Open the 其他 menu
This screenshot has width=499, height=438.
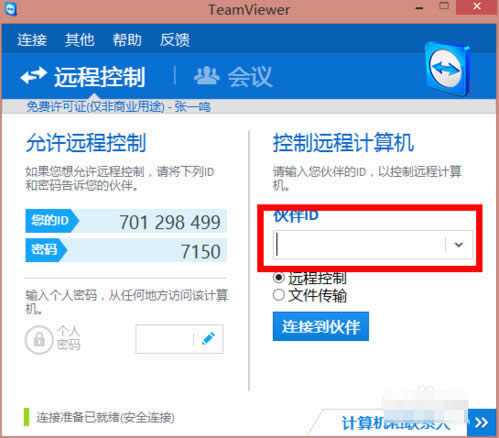coord(80,40)
